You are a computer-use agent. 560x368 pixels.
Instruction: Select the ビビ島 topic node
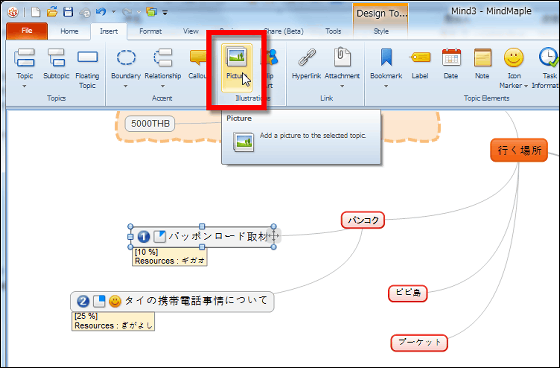(408, 293)
